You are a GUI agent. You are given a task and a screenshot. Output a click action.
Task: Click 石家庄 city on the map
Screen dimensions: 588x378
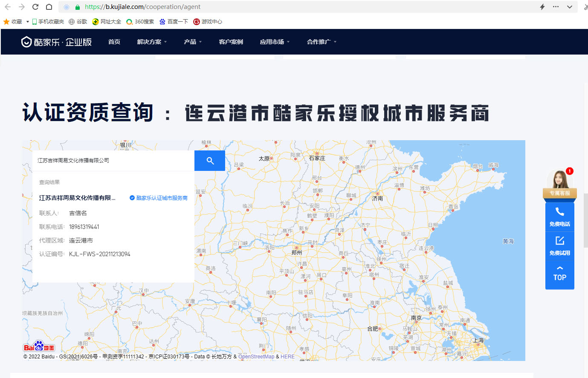pyautogui.click(x=317, y=158)
